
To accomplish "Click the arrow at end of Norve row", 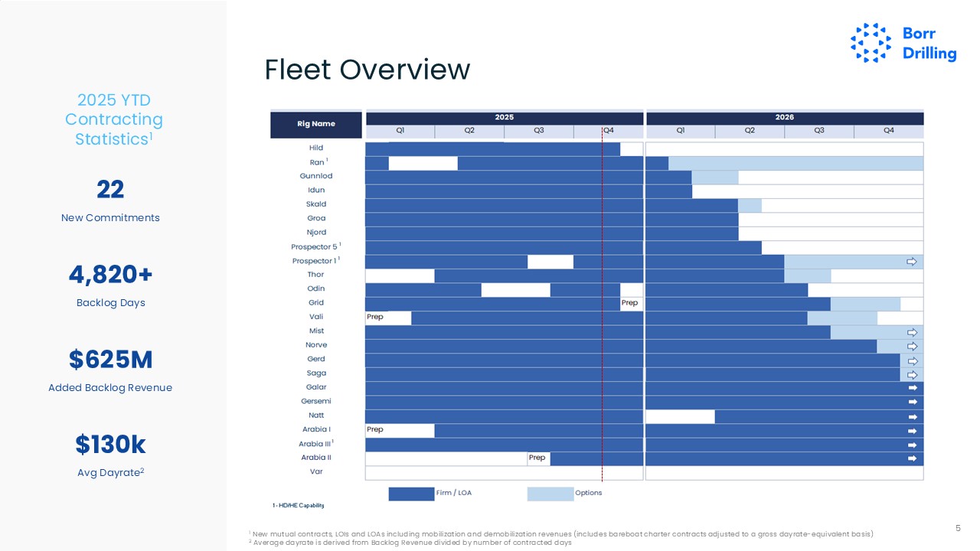I will [x=911, y=346].
